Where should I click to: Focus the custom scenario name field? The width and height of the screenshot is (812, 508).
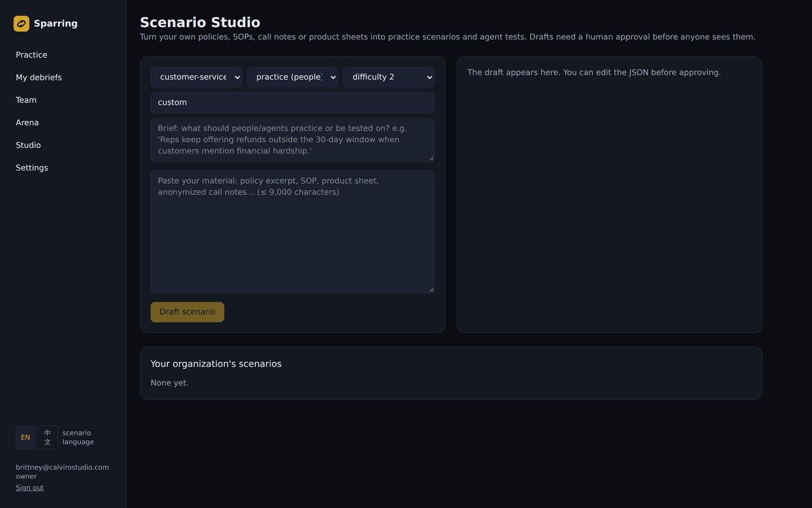pyautogui.click(x=293, y=103)
